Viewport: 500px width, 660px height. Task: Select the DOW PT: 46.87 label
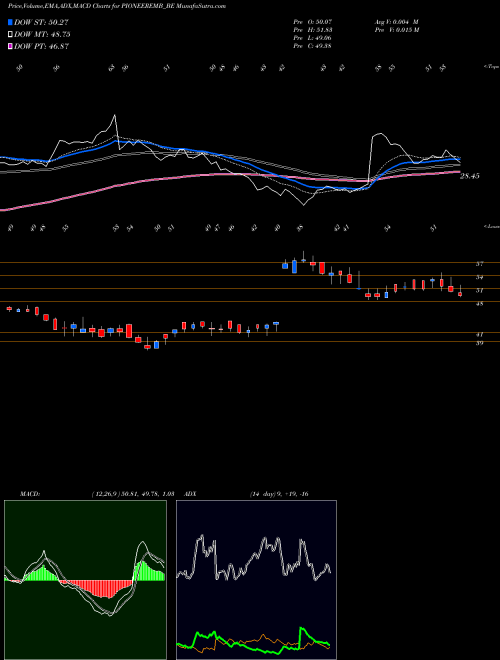pyautogui.click(x=41, y=46)
